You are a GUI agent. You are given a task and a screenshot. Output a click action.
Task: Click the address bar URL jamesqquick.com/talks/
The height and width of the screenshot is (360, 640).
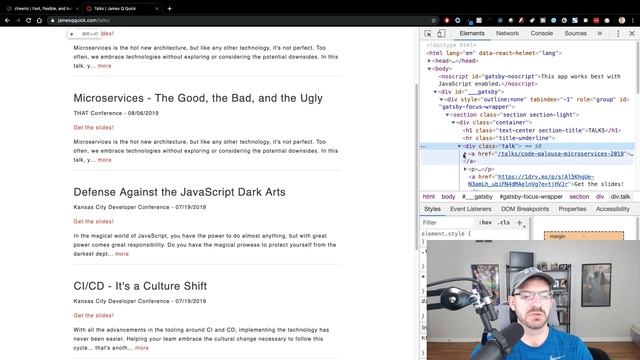click(84, 20)
